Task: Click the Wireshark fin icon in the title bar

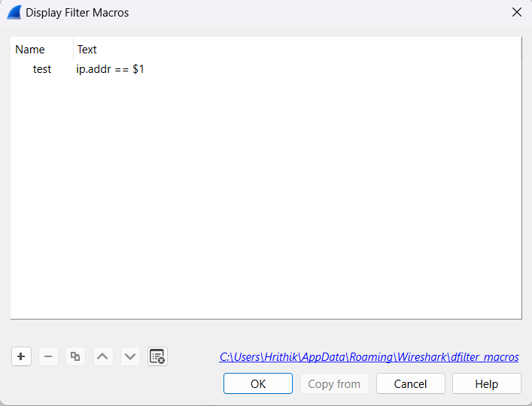Action: 14,13
